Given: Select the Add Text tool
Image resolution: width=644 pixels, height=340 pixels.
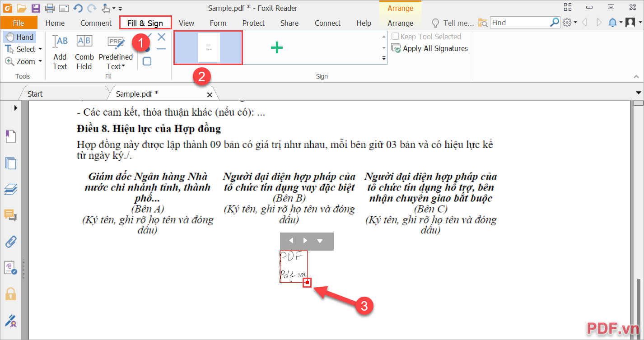Looking at the screenshot, I should (x=60, y=52).
